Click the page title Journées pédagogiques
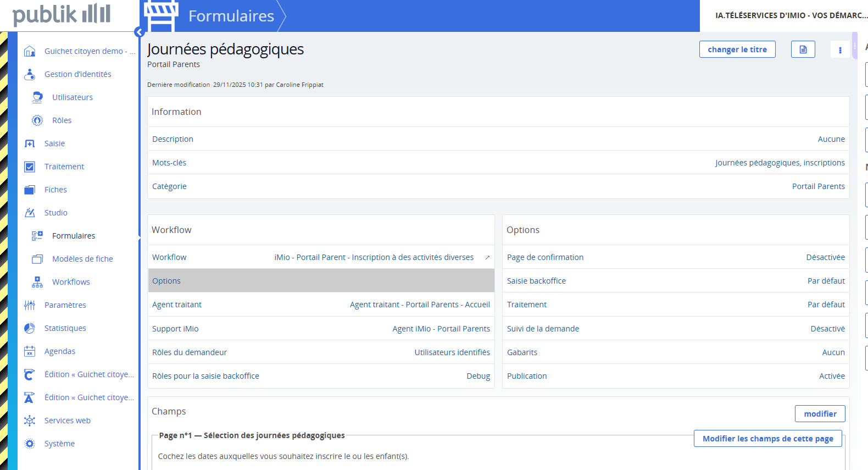Viewport: 868px width, 470px height. [225, 49]
